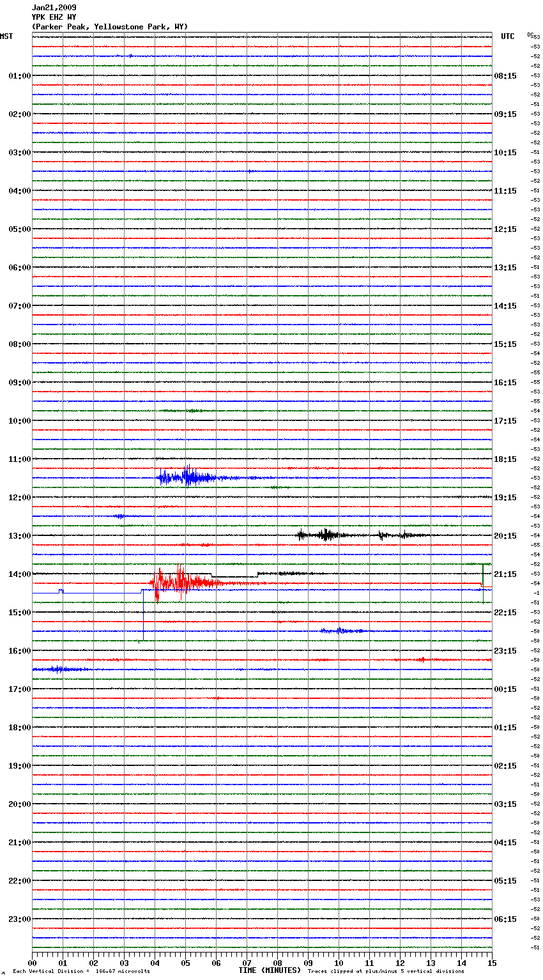Click the 15:00 MST time label
This screenshot has width=543, height=980.
coord(20,613)
